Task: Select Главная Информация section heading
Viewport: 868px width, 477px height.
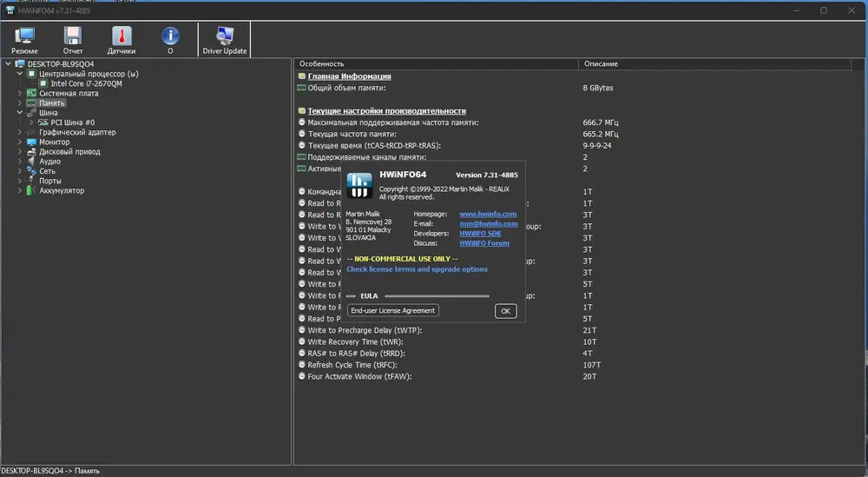Action: (349, 76)
